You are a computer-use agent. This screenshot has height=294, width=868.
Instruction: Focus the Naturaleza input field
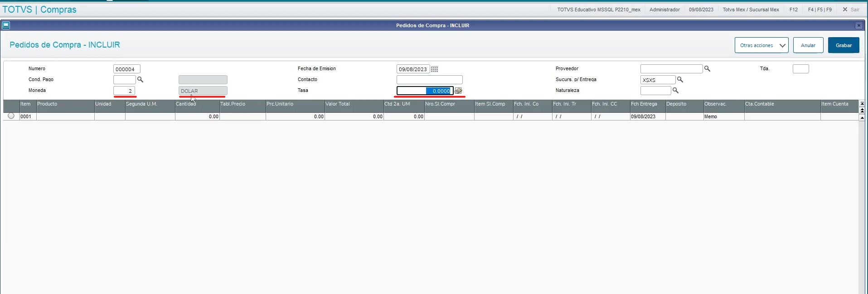tap(655, 91)
